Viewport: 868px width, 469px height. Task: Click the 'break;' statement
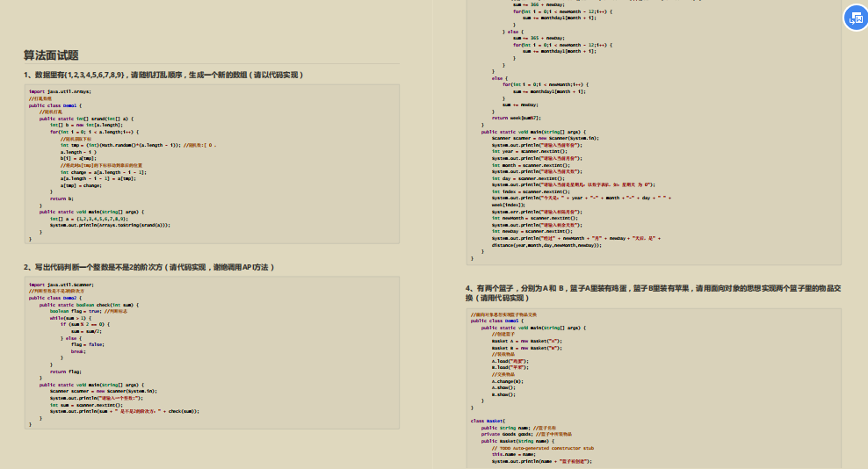point(78,351)
